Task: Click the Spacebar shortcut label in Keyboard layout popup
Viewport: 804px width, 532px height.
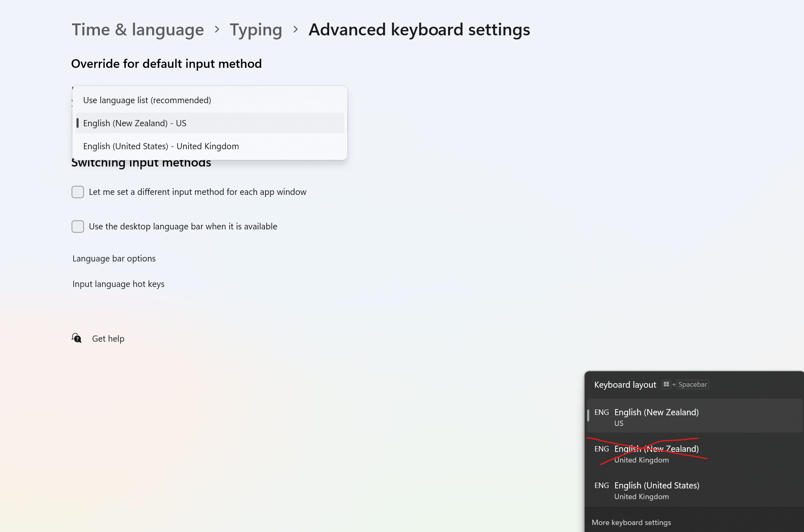Action: [x=693, y=384]
